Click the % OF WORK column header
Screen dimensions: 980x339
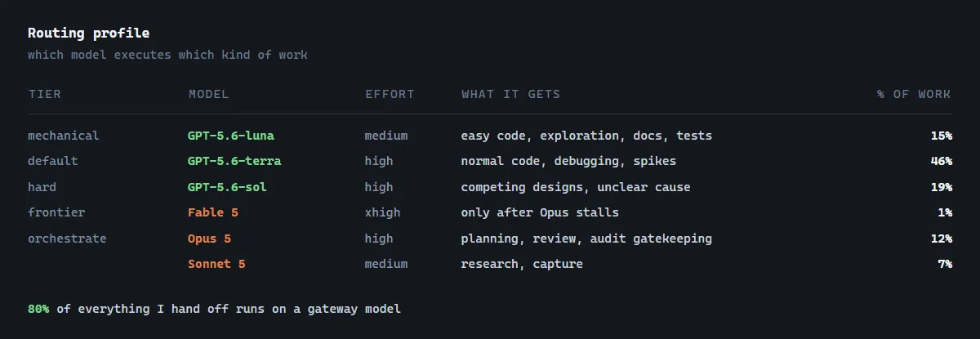[x=914, y=94]
